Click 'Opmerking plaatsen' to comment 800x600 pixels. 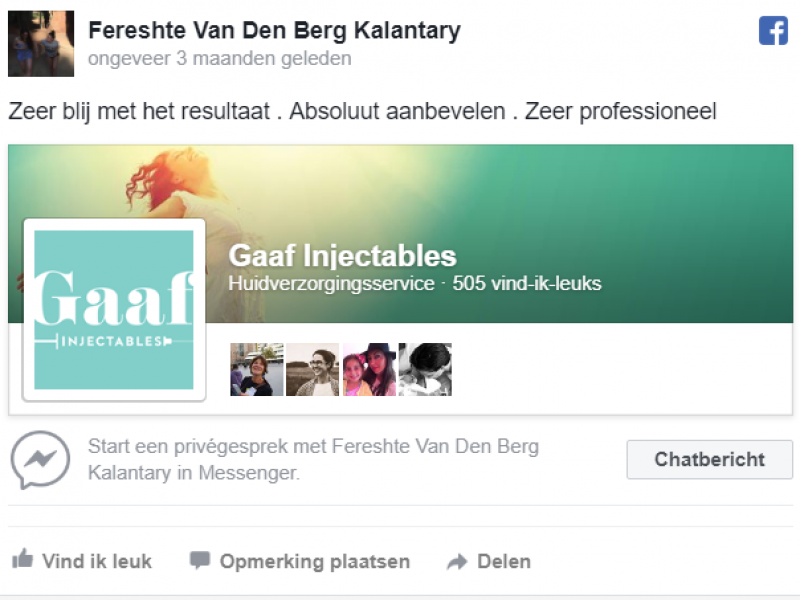tap(314, 561)
